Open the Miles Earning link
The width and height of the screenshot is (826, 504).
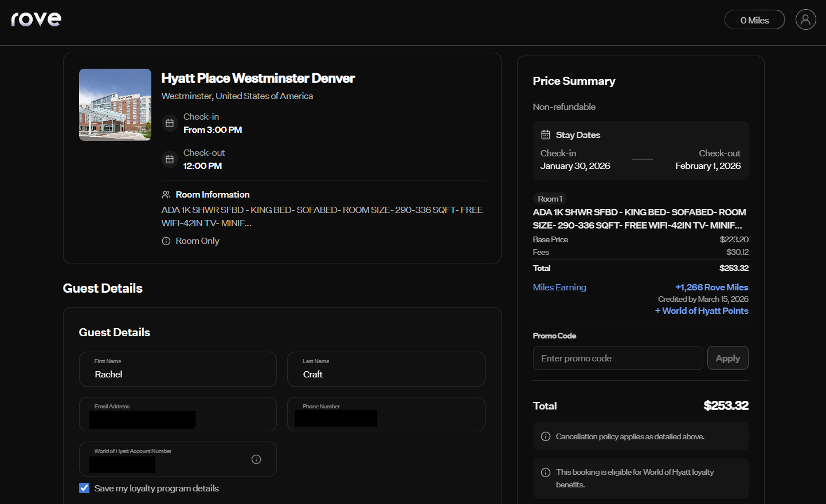559,287
